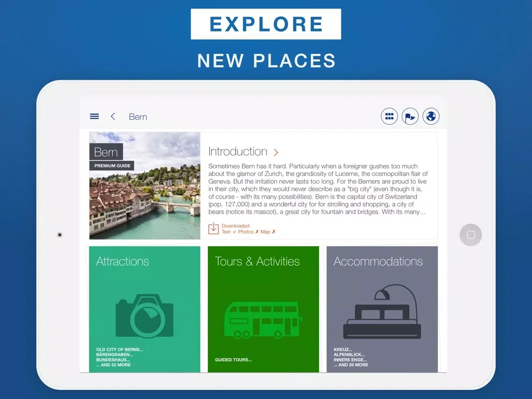Click the Guided Tours text
The image size is (532, 399).
(x=233, y=360)
